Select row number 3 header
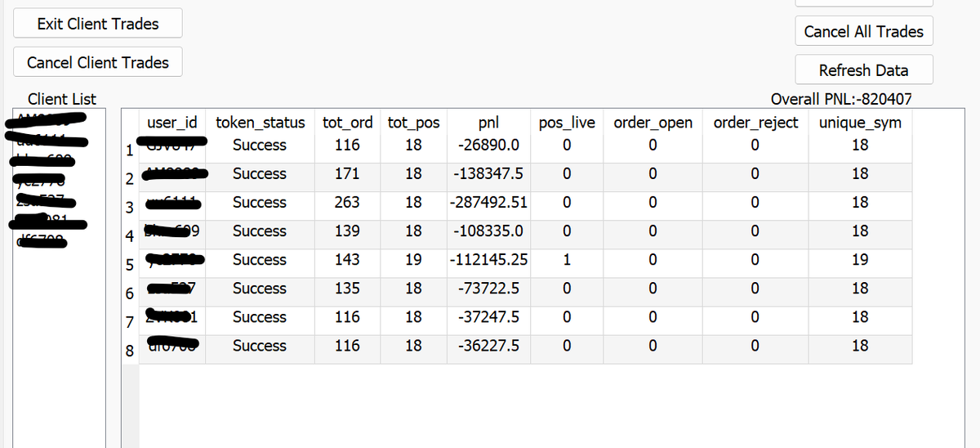The height and width of the screenshot is (448, 980). coord(129,208)
